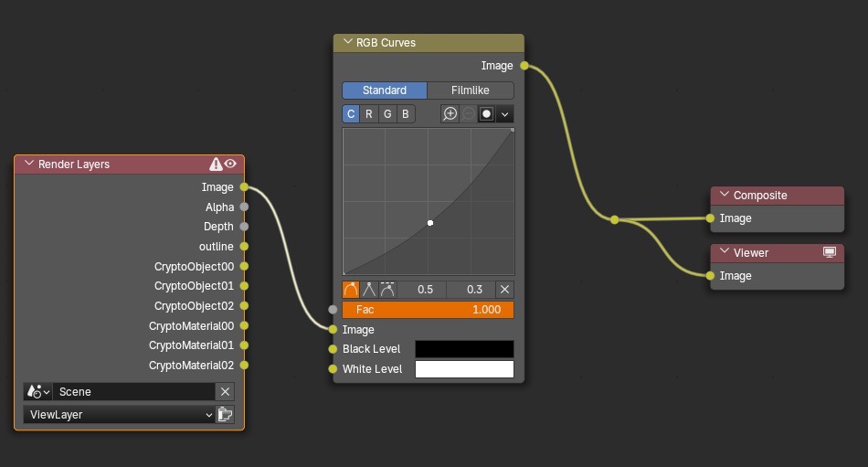Set handle type to Vector
The height and width of the screenshot is (467, 868).
(x=369, y=289)
